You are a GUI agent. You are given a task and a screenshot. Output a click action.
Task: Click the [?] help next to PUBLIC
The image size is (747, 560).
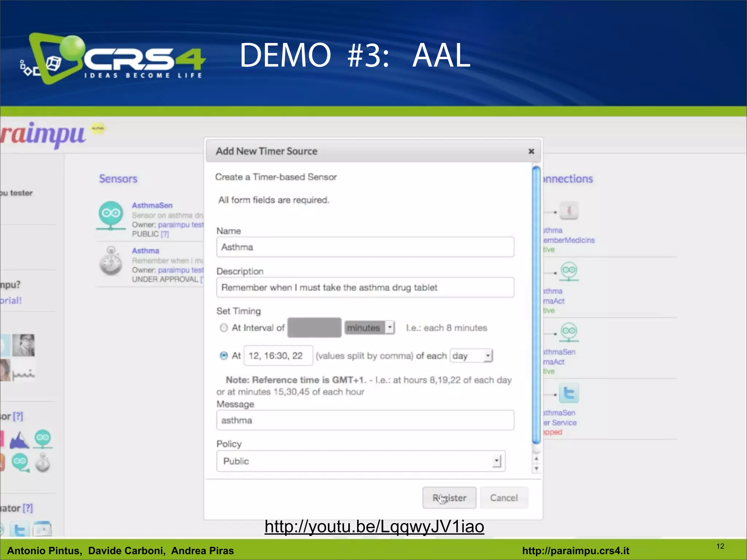[165, 234]
